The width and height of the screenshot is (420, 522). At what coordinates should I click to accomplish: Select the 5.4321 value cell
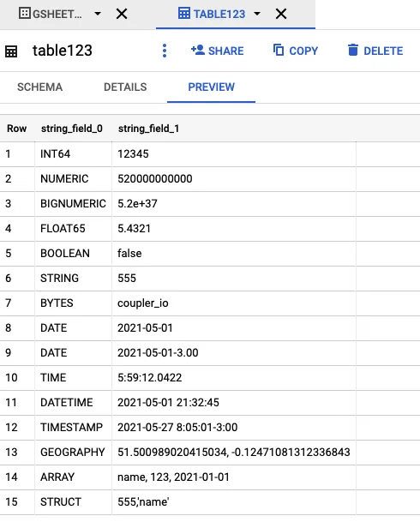pos(234,229)
